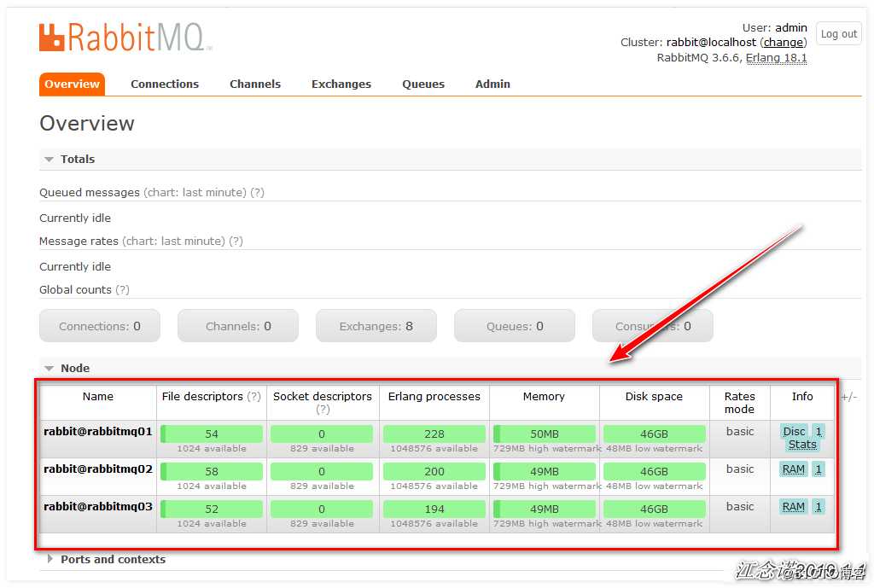Click the 50MB memory bar
The width and height of the screenshot is (874, 588).
click(x=544, y=434)
